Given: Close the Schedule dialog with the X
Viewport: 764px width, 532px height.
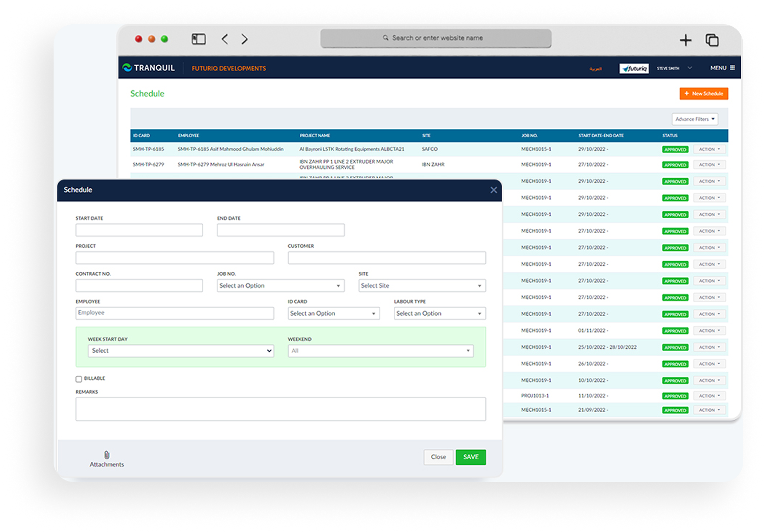Looking at the screenshot, I should tap(493, 190).
